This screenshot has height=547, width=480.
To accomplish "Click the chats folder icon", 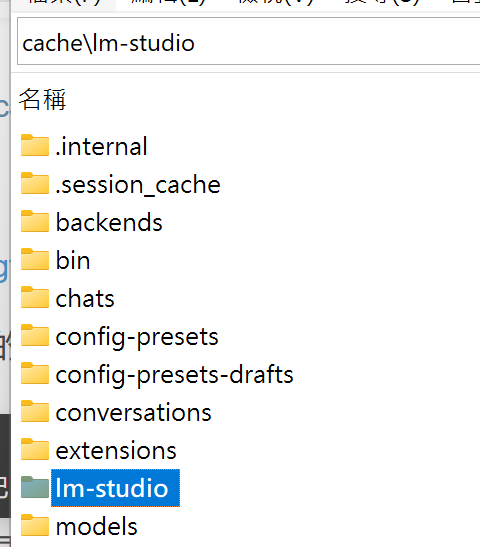I will pos(35,297).
